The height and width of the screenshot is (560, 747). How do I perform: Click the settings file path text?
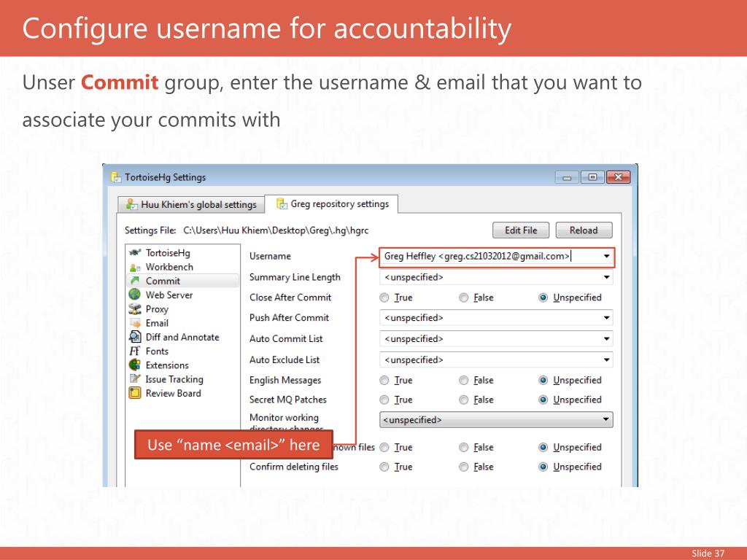click(x=276, y=230)
